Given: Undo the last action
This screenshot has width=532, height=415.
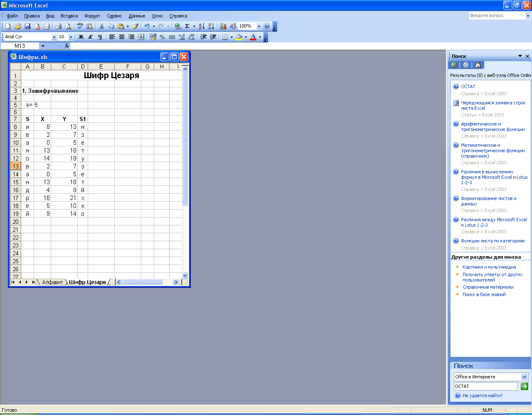Looking at the screenshot, I should [x=147, y=26].
